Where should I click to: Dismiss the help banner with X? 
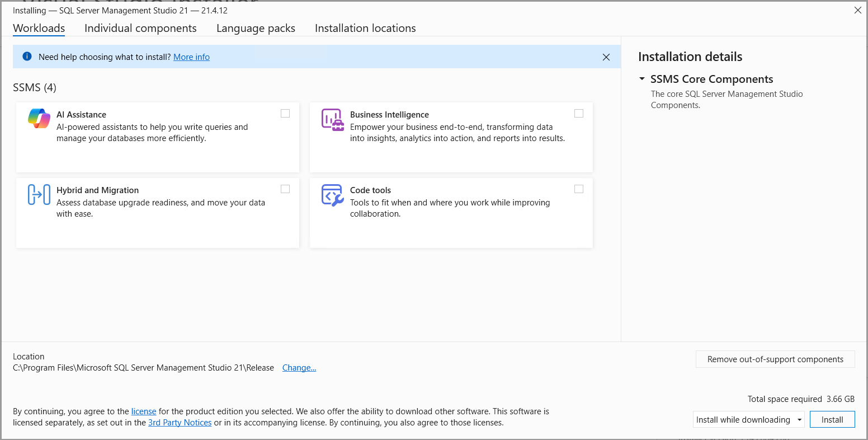(x=606, y=57)
